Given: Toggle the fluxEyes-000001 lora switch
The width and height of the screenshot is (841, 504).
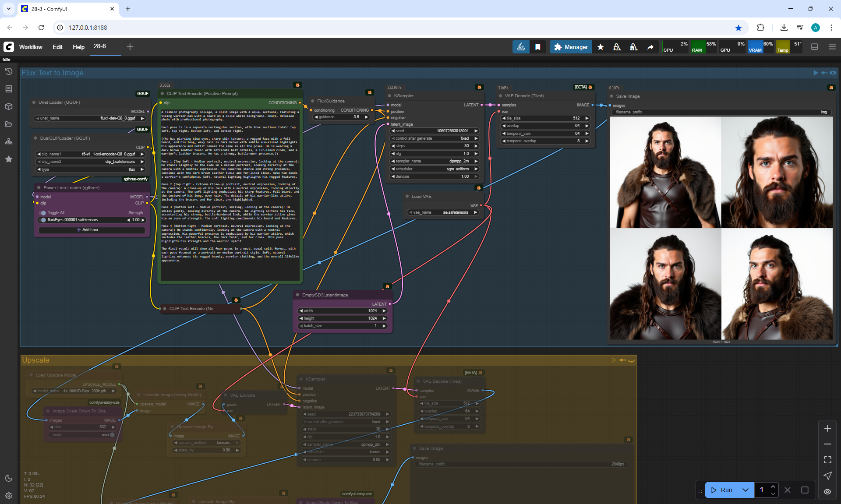Looking at the screenshot, I should tap(43, 220).
